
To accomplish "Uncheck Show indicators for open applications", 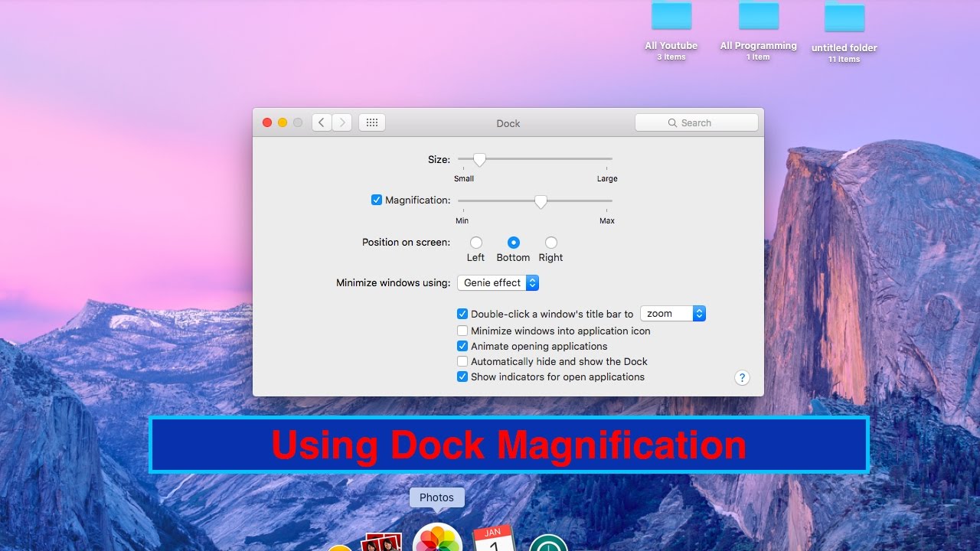I will pos(462,377).
